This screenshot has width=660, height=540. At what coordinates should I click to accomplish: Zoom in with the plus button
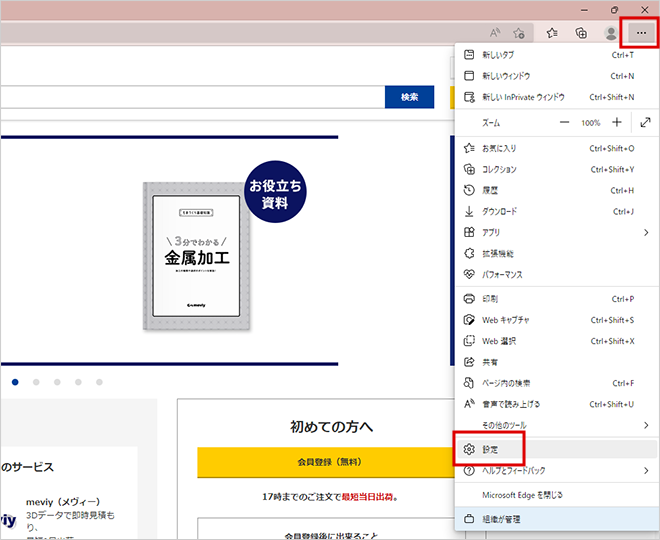pyautogui.click(x=616, y=122)
